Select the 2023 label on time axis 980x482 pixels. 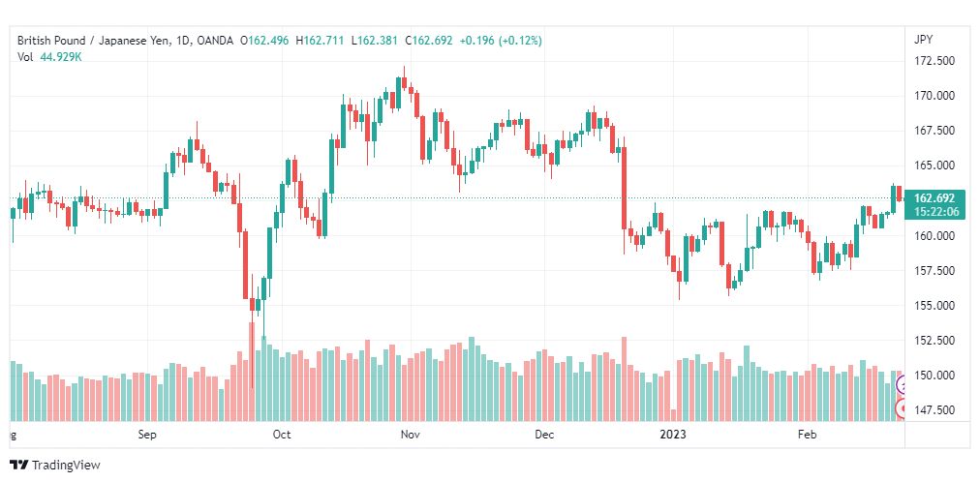673,435
